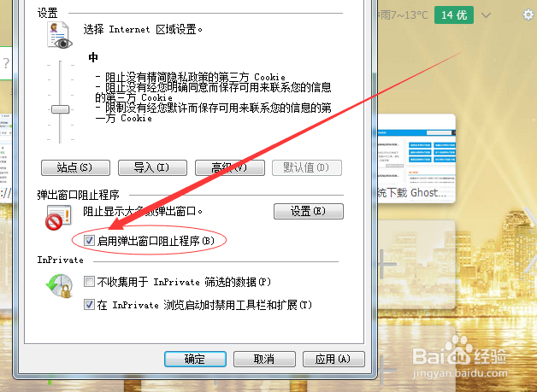This screenshot has height=392, width=537.
Task: Click the InPrivate clock lock icon
Action: (x=60, y=286)
